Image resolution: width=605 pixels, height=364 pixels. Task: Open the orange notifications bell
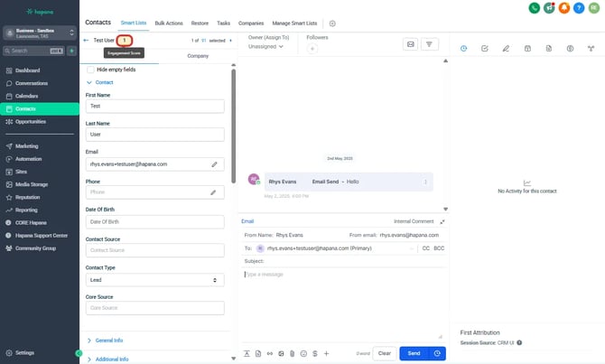pyautogui.click(x=565, y=8)
